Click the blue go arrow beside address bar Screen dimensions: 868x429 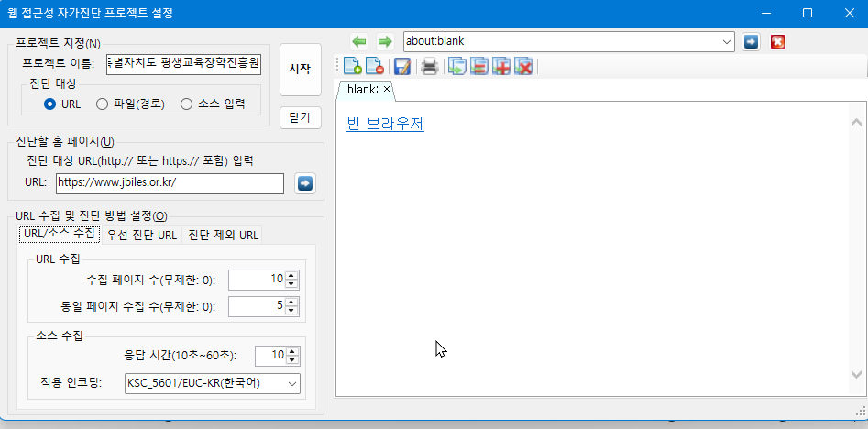click(x=751, y=41)
